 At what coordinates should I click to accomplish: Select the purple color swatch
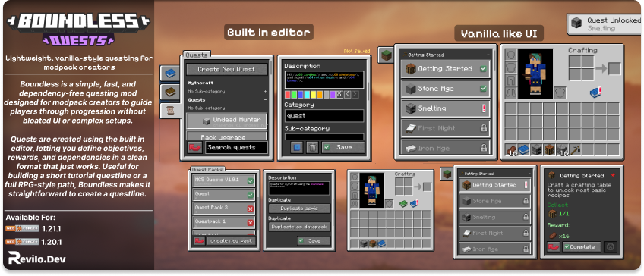tap(333, 95)
